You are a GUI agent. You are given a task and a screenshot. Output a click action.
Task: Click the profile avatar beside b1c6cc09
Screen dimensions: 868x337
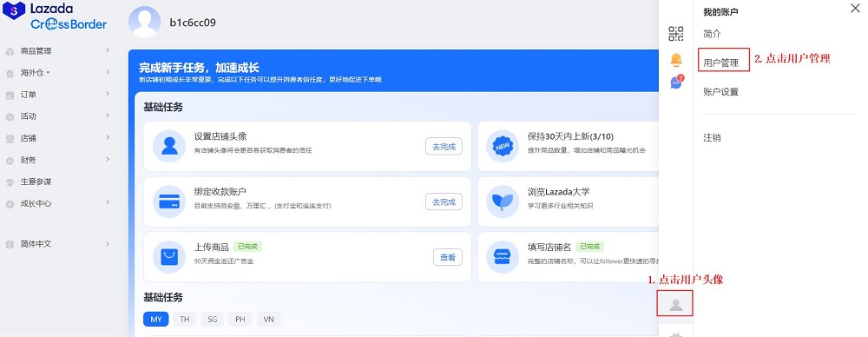144,23
